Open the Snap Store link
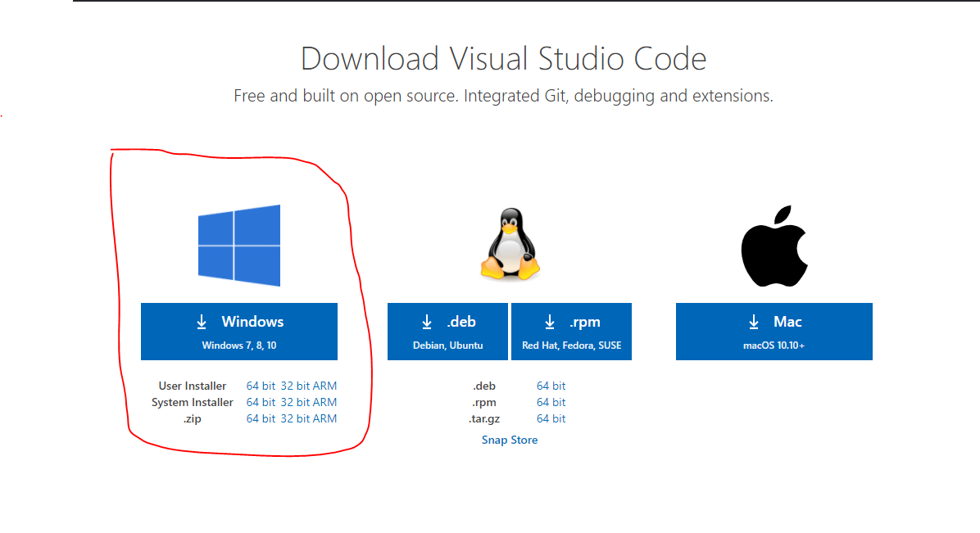The height and width of the screenshot is (533, 980). 510,440
